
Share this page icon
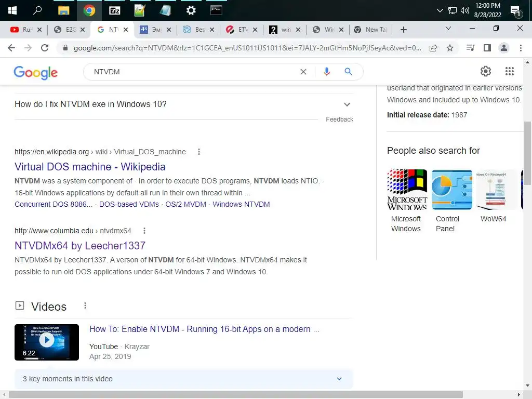[433, 48]
